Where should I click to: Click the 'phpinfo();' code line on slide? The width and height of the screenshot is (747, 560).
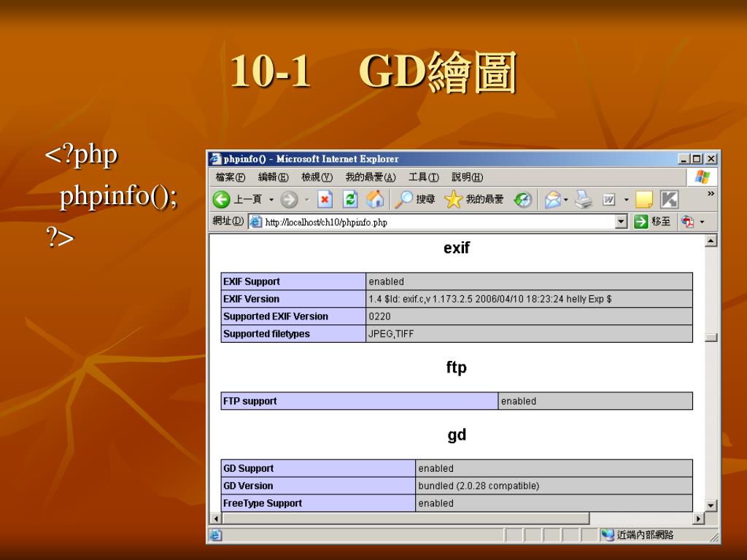tap(119, 195)
